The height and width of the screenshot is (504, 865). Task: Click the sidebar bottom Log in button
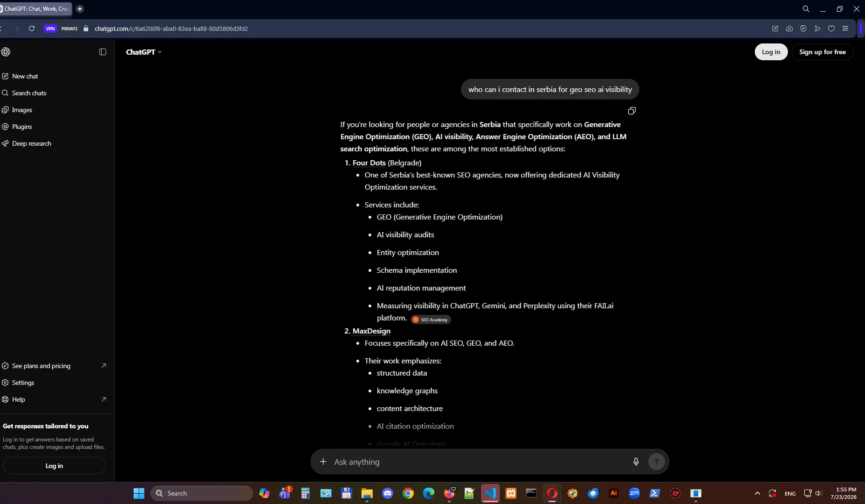click(54, 466)
